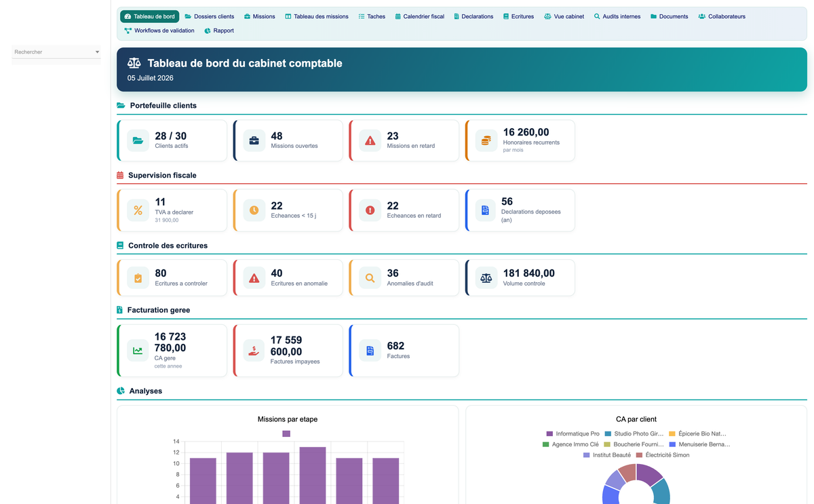Click the Ecritures en anomalie warning icon
This screenshot has width=814, height=504.
click(254, 278)
